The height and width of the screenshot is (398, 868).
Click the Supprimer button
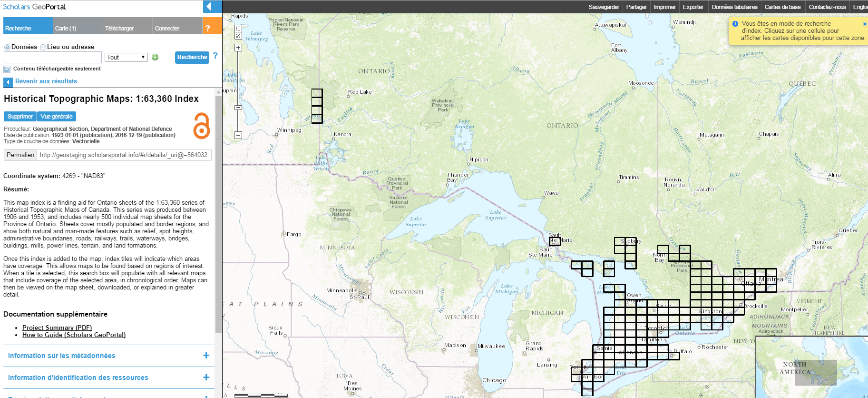click(x=20, y=117)
